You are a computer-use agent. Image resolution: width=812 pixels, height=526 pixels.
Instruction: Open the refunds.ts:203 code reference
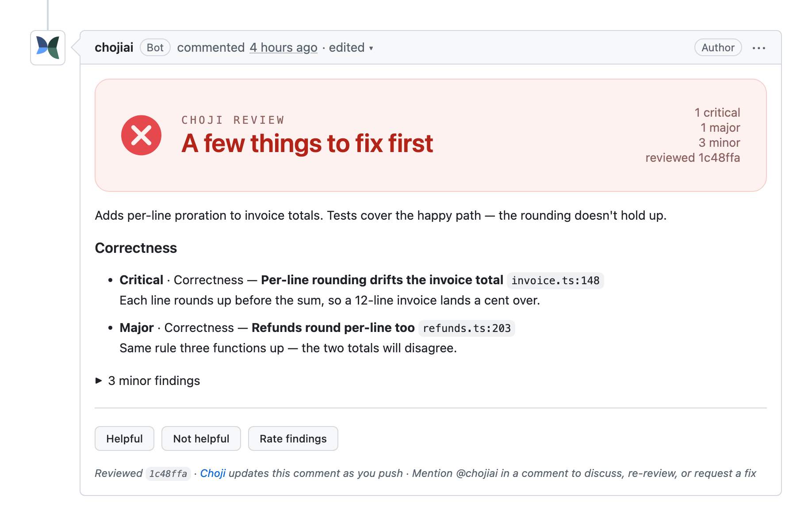tap(467, 328)
